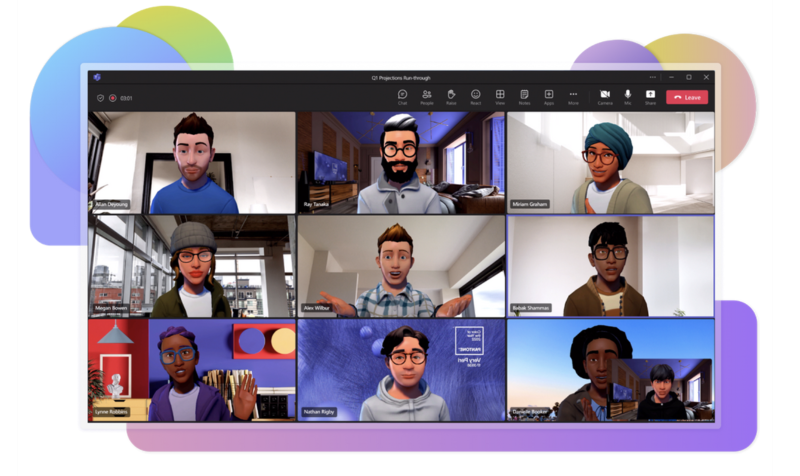The width and height of the screenshot is (800, 476).
Task: Click the red recording indicator
Action: coord(113,98)
